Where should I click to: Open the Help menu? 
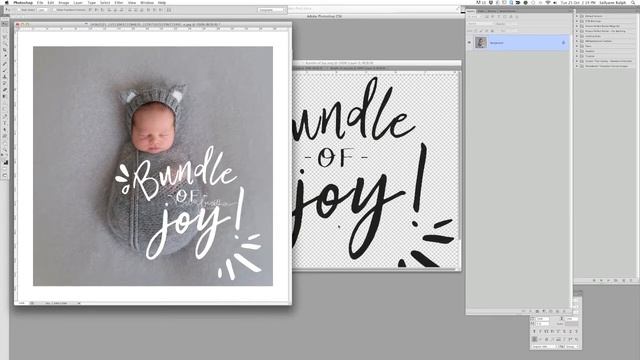pyautogui.click(x=162, y=2)
